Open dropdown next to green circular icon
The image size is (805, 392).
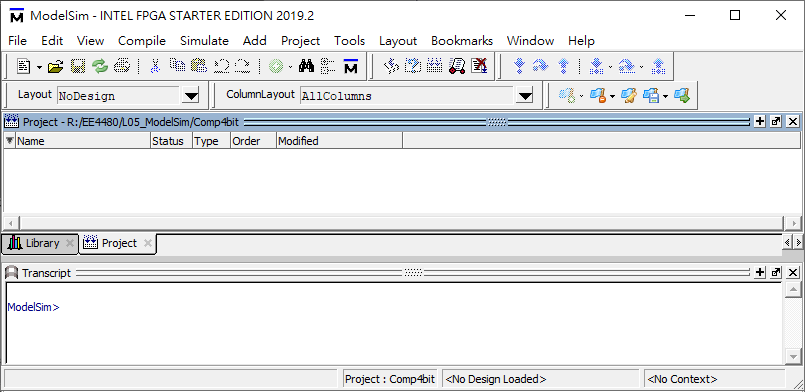tap(290, 67)
